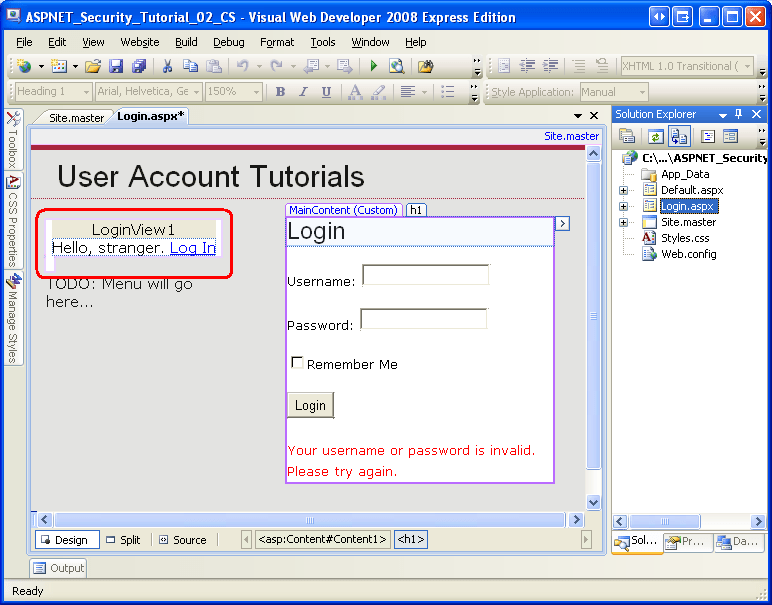
Task: Click the Justify alignment icon
Action: pos(407,92)
